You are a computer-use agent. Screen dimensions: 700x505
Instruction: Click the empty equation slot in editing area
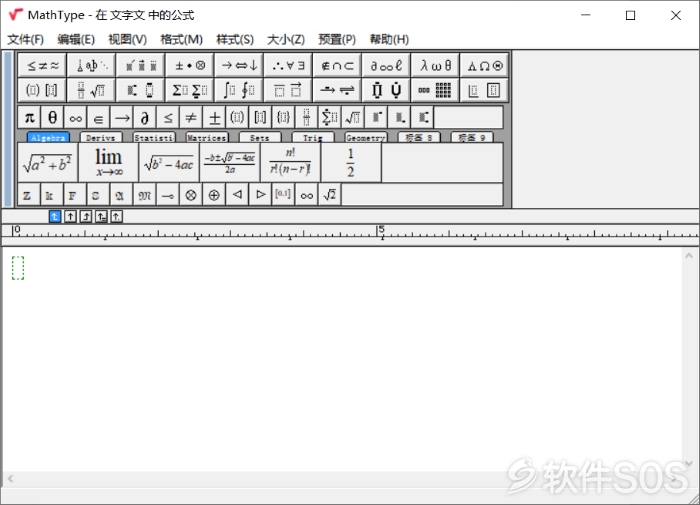(18, 268)
